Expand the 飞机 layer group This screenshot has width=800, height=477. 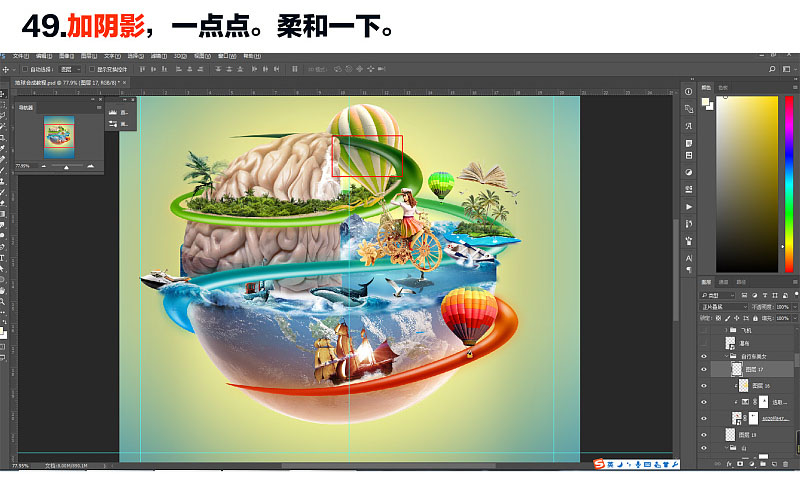point(726,330)
